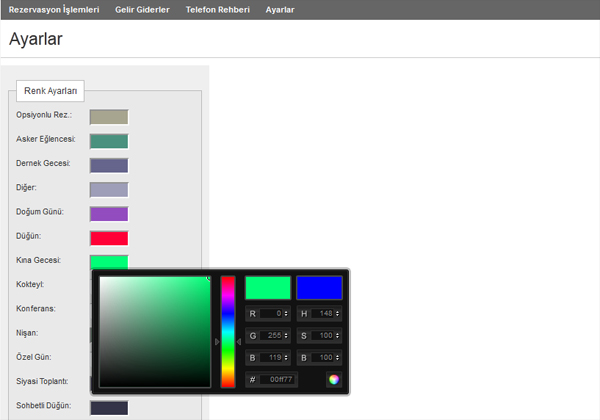Viewport: 600px width, 420px height.
Task: Open the Telefon Rehberi menu
Action: [x=218, y=10]
